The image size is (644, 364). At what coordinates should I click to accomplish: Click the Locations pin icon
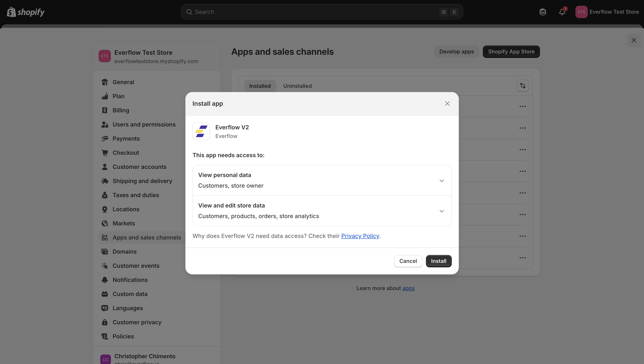click(x=105, y=209)
